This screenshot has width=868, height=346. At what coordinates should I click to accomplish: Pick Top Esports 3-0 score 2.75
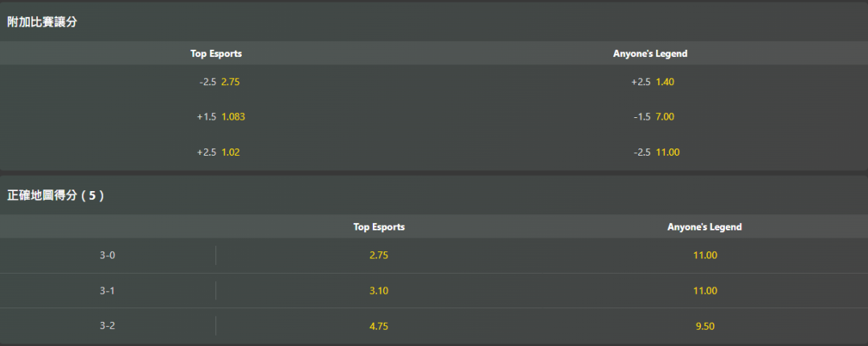(379, 255)
